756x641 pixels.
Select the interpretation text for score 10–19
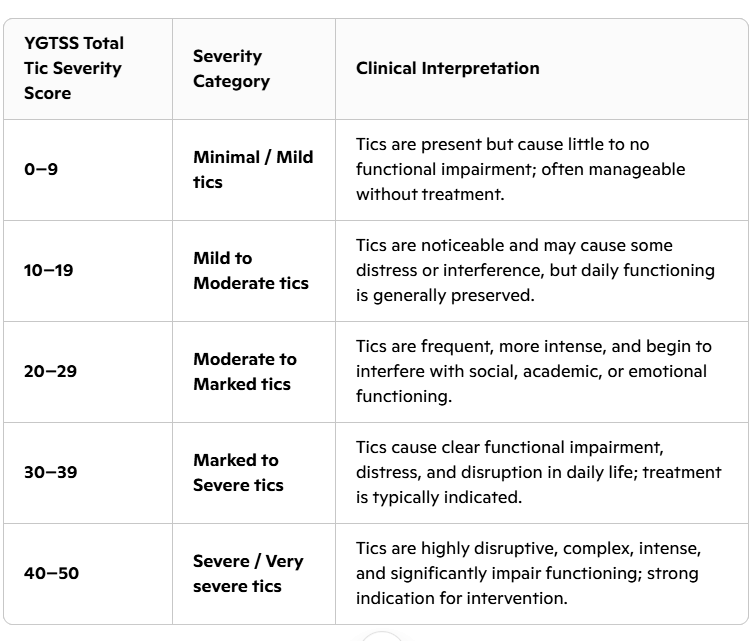coord(535,271)
